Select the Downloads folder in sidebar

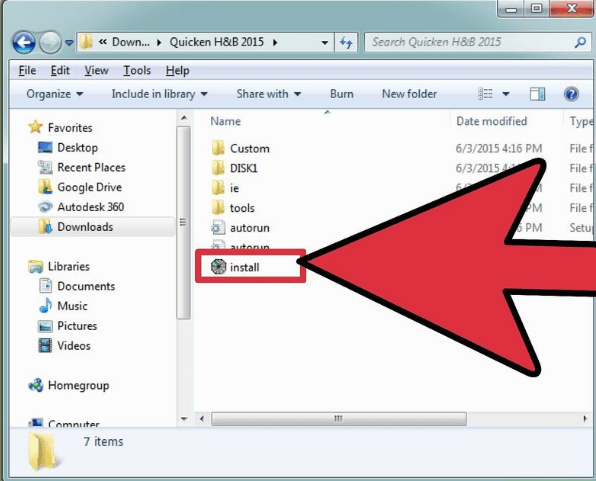(x=85, y=227)
